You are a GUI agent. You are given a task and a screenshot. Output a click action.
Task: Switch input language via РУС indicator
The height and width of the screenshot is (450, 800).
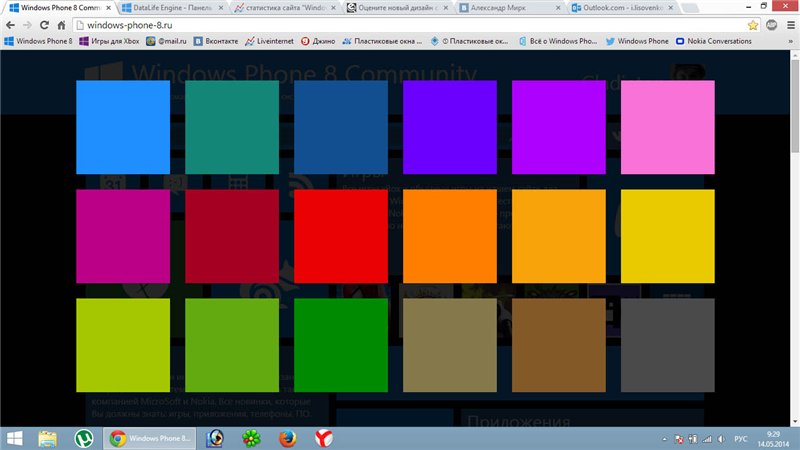pos(741,438)
